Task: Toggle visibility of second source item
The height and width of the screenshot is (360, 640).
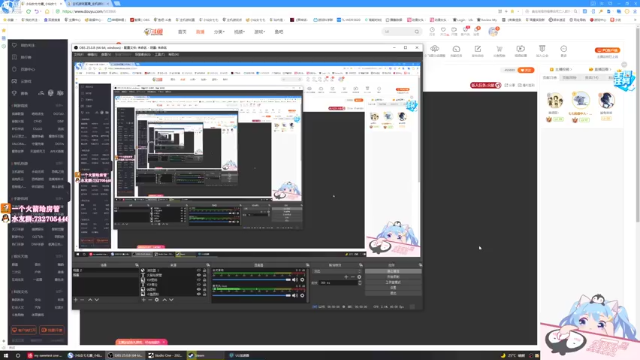Action: pos(199,275)
